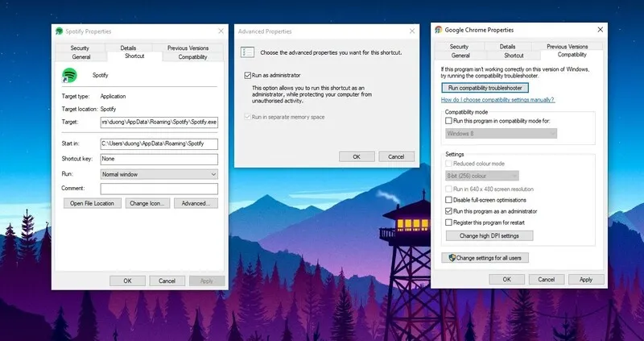The width and height of the screenshot is (644, 341).
Task: Open the Run Normal window dropdown
Action: [x=159, y=173]
